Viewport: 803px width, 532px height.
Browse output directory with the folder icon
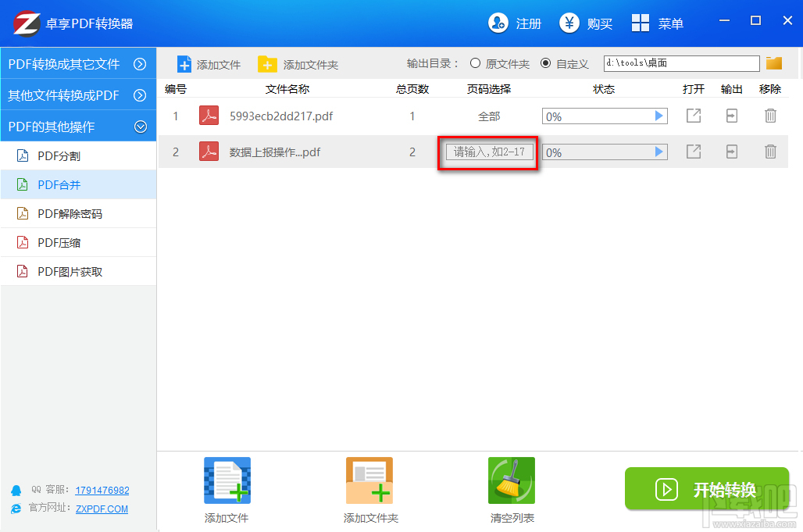click(x=774, y=63)
